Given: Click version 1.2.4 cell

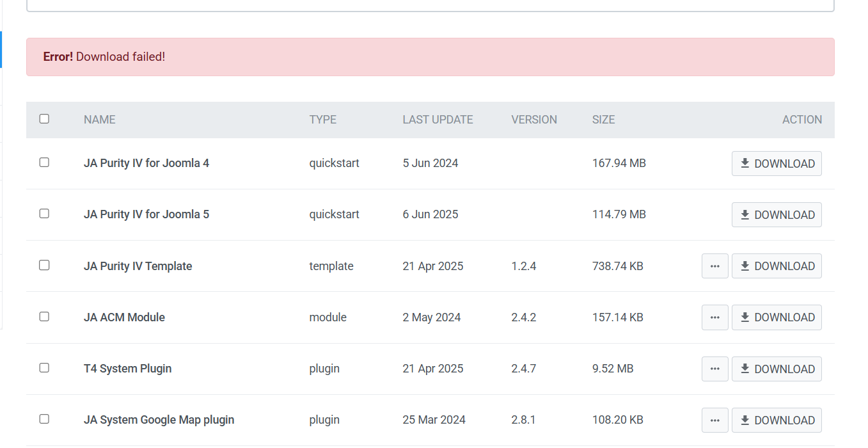Looking at the screenshot, I should pyautogui.click(x=524, y=266).
